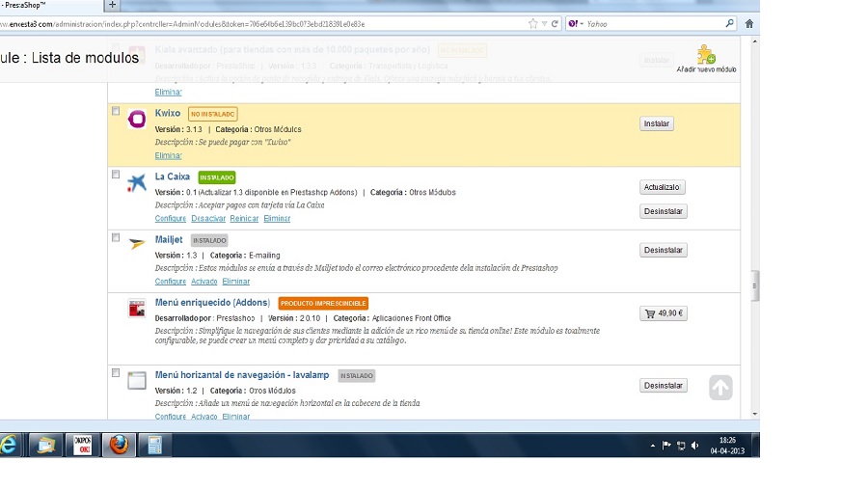
Task: Click Configure link for La Caixa
Action: point(171,219)
